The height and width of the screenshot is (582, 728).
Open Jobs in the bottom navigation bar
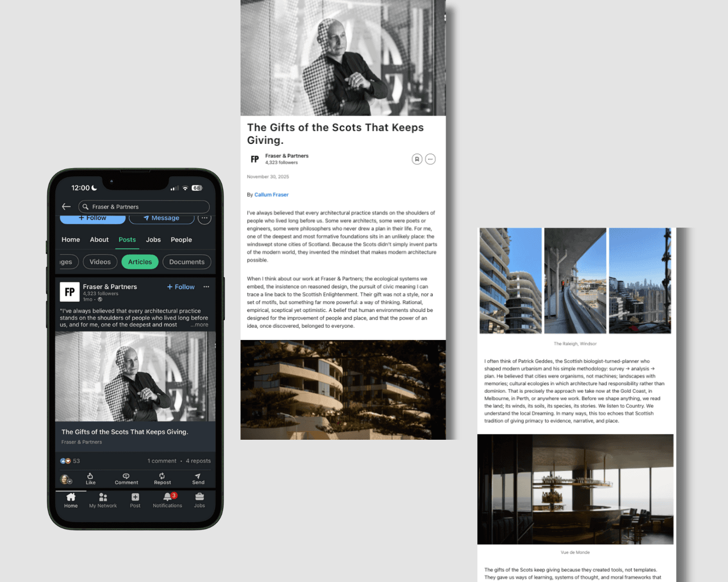(200, 501)
